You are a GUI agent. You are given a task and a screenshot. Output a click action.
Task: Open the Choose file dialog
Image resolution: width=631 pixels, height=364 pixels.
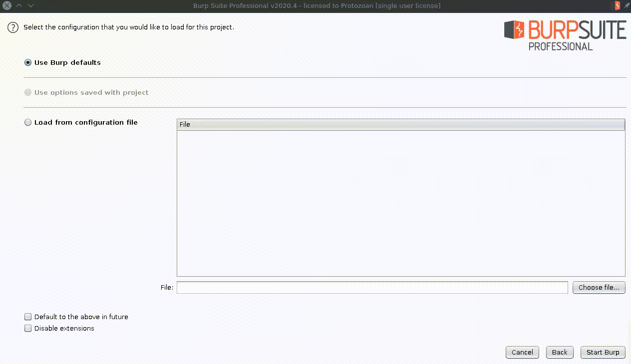click(599, 288)
